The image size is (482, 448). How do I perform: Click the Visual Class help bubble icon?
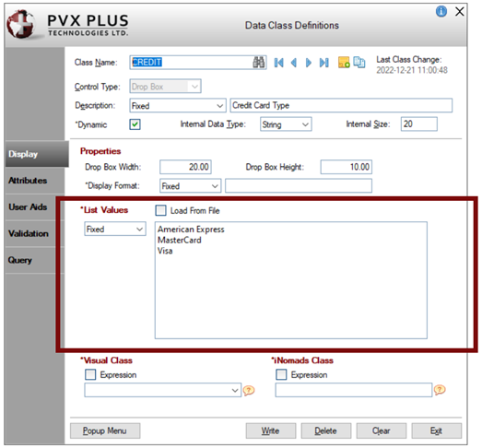(x=249, y=391)
